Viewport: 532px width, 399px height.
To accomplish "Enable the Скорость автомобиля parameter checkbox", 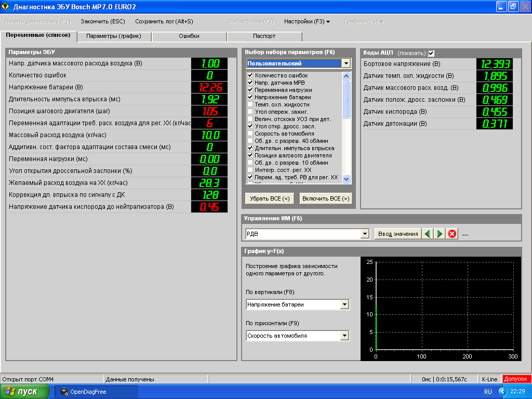I will [x=250, y=134].
